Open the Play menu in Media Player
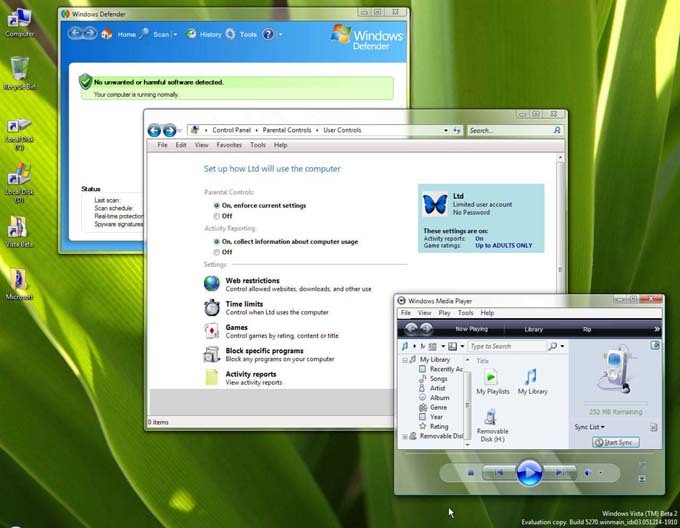Viewport: 680px width, 528px height. click(445, 313)
